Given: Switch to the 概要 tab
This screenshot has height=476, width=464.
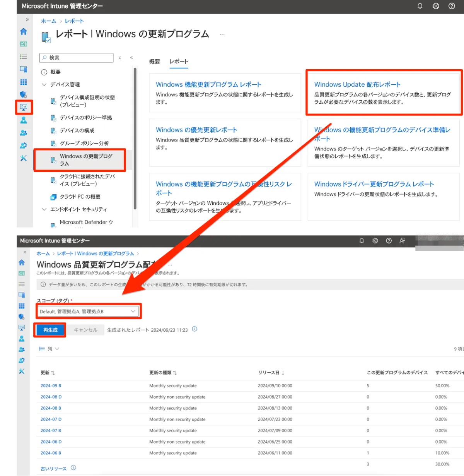Looking at the screenshot, I should pyautogui.click(x=155, y=62).
